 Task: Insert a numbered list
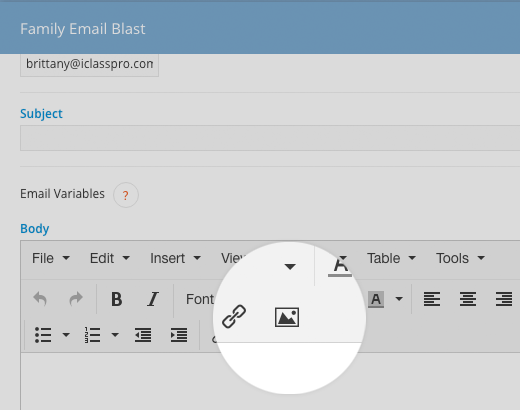(x=92, y=335)
